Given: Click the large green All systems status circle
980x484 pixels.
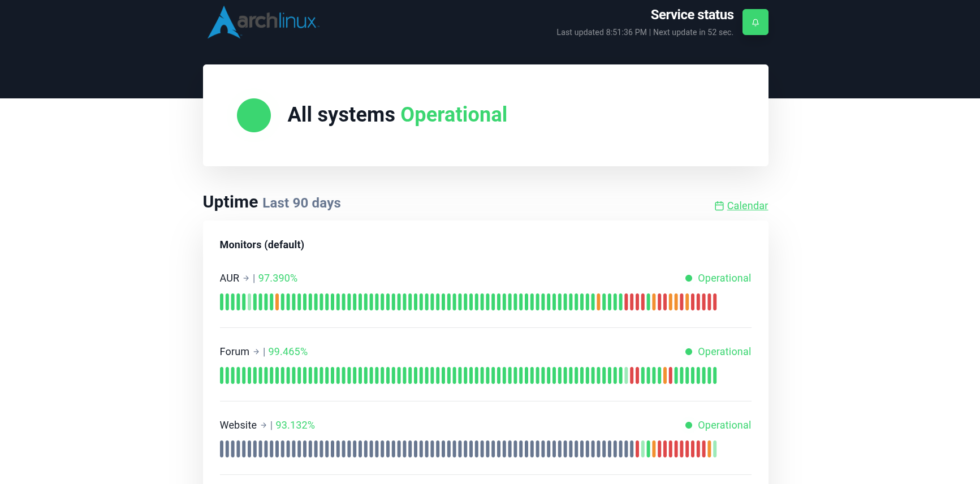Looking at the screenshot, I should [254, 115].
